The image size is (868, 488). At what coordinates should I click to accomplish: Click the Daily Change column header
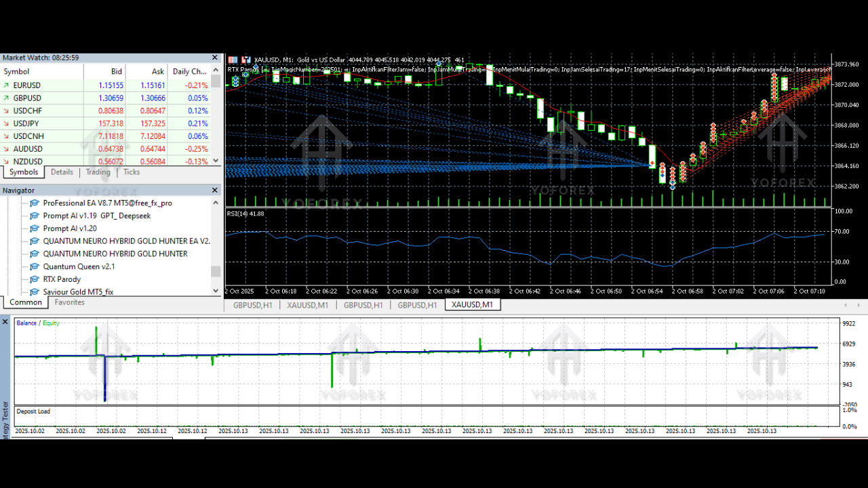tap(189, 71)
